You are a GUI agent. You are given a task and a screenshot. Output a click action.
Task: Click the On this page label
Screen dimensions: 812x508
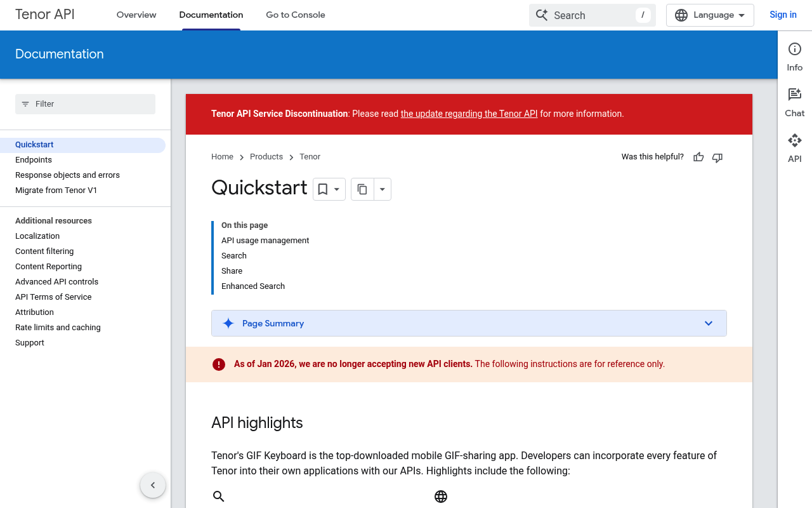pyautogui.click(x=244, y=225)
